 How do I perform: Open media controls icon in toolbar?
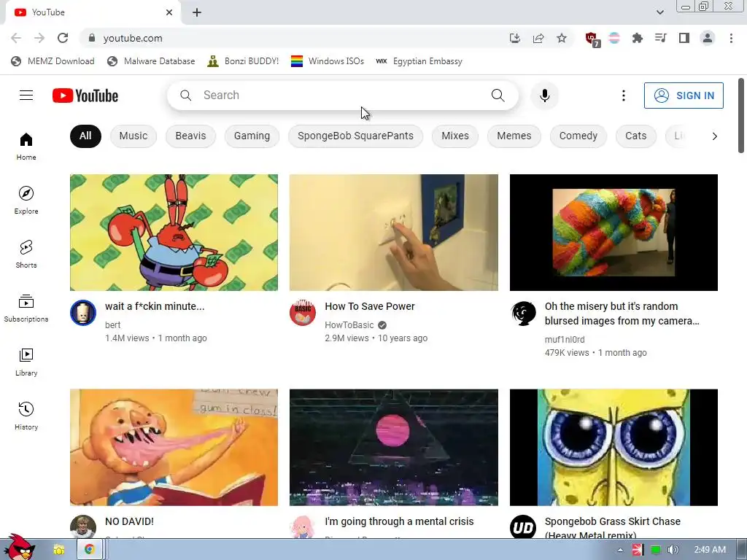point(660,38)
